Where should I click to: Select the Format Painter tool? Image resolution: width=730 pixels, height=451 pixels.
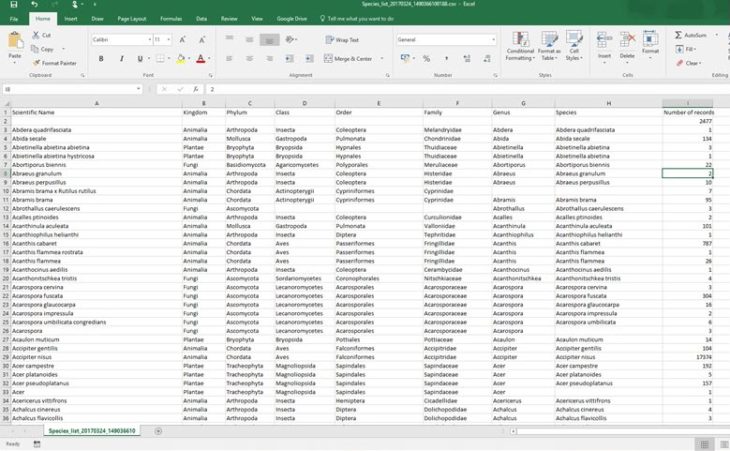(x=54, y=63)
